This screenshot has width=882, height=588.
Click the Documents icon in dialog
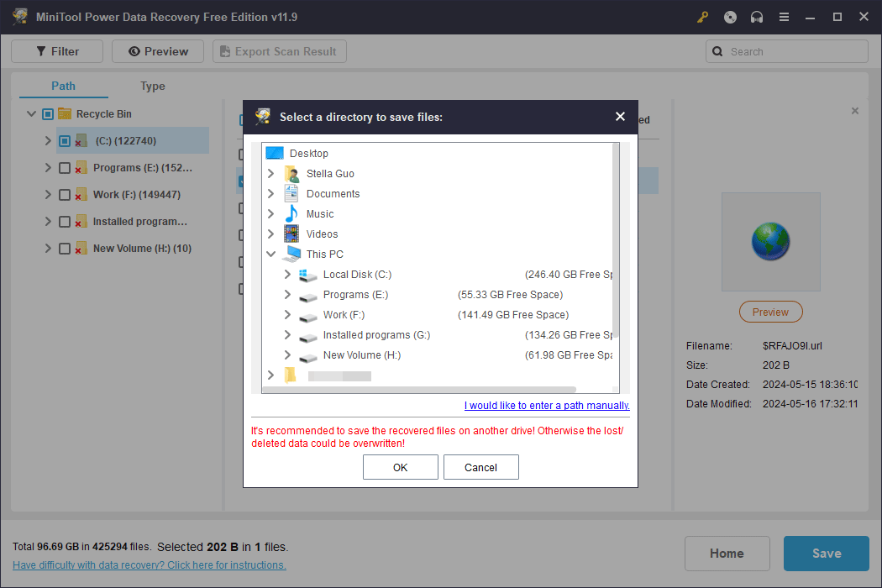pyautogui.click(x=291, y=193)
